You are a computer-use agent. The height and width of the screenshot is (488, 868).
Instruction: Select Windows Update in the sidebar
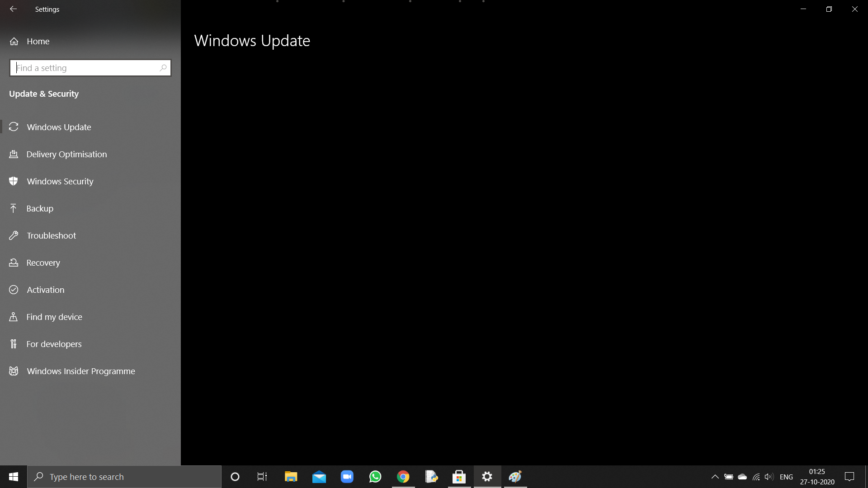58,127
